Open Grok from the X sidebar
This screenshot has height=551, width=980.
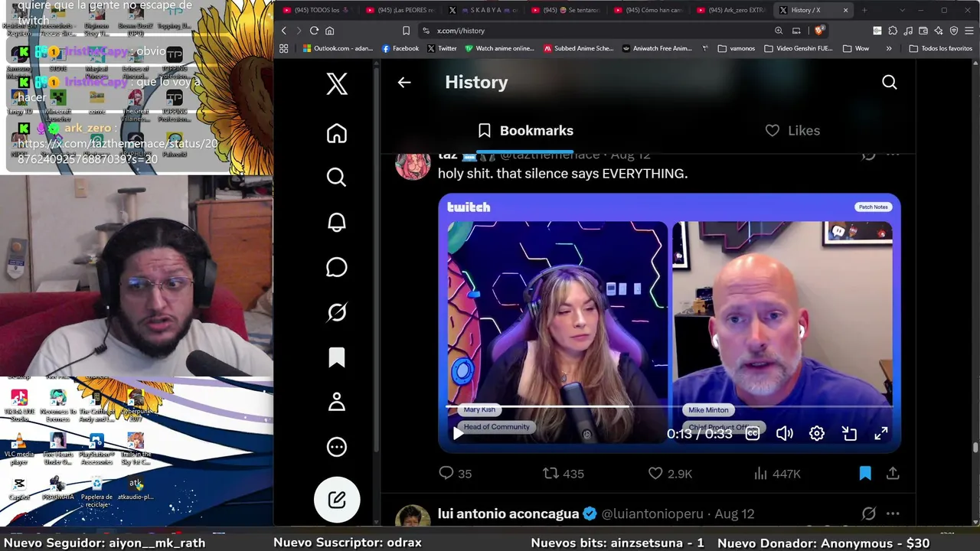[337, 312]
